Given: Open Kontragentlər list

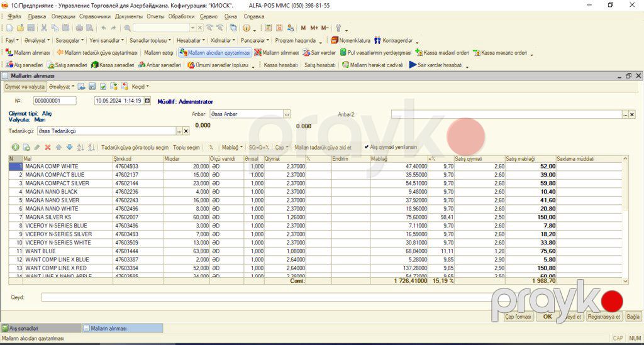Looking at the screenshot, I should coord(393,41).
